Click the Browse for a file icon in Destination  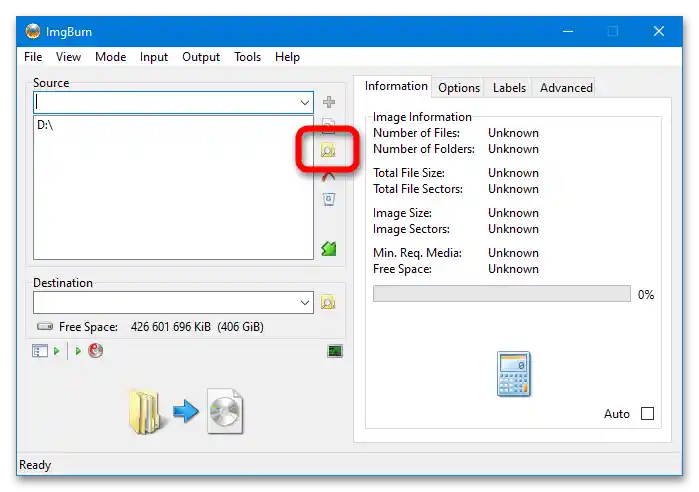pos(328,303)
